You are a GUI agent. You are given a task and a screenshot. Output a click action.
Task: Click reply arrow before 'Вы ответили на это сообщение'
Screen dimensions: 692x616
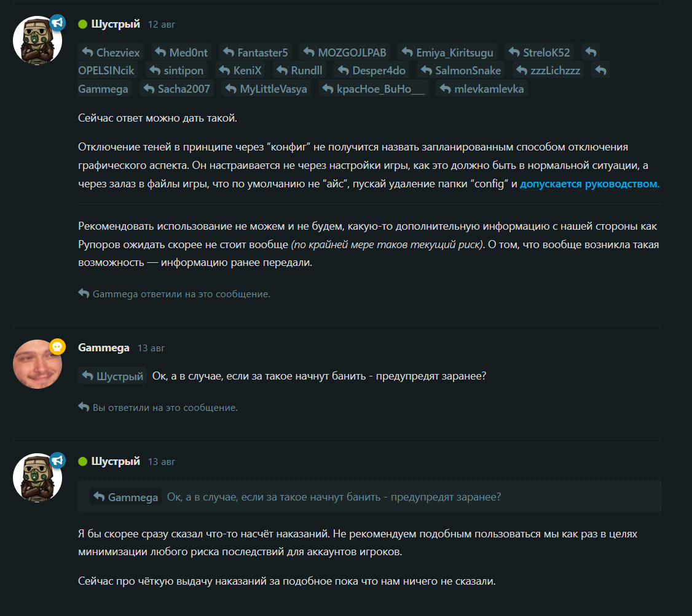click(84, 407)
